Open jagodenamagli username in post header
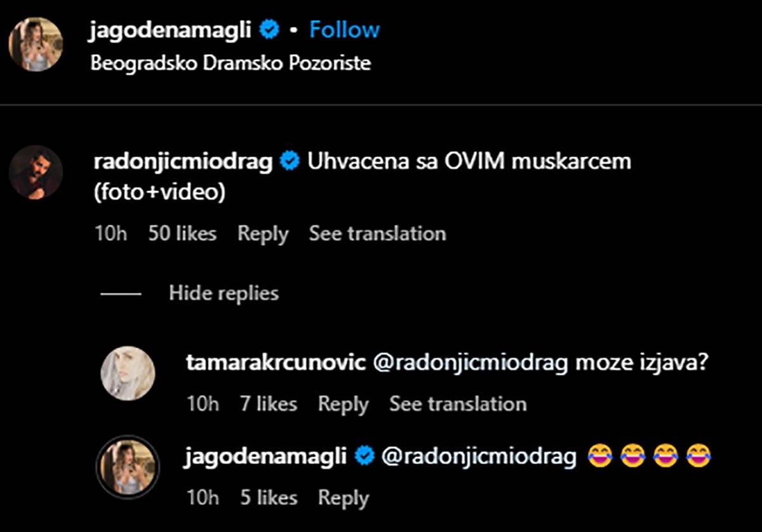 pyautogui.click(x=171, y=30)
